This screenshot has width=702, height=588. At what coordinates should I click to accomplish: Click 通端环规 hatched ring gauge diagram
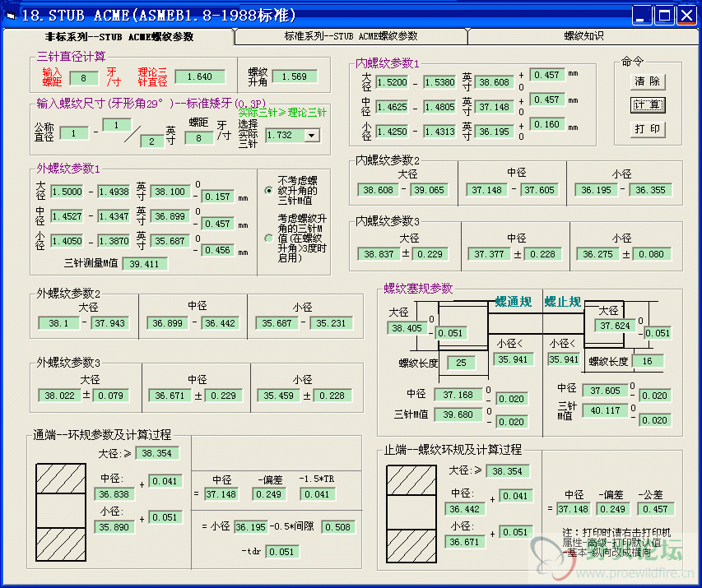[x=61, y=512]
